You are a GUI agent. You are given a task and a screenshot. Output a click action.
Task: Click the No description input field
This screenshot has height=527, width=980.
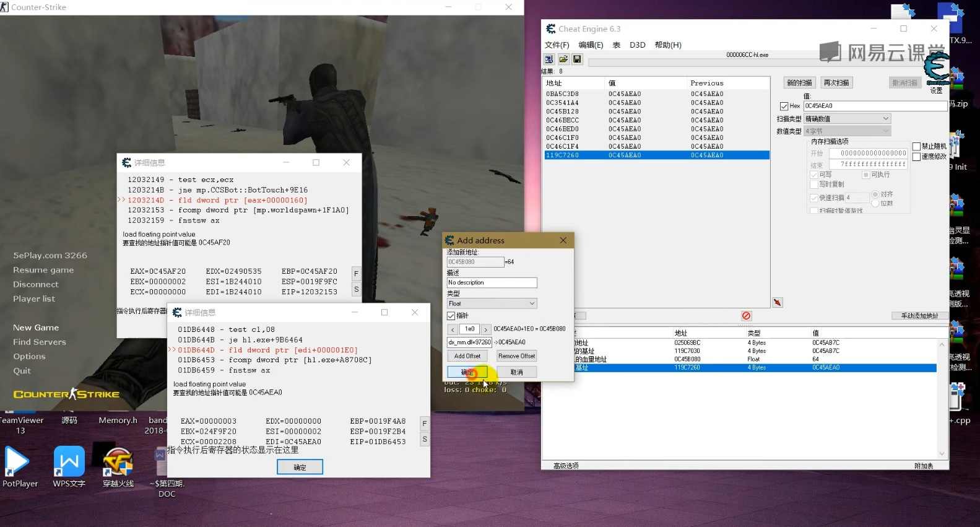click(492, 283)
